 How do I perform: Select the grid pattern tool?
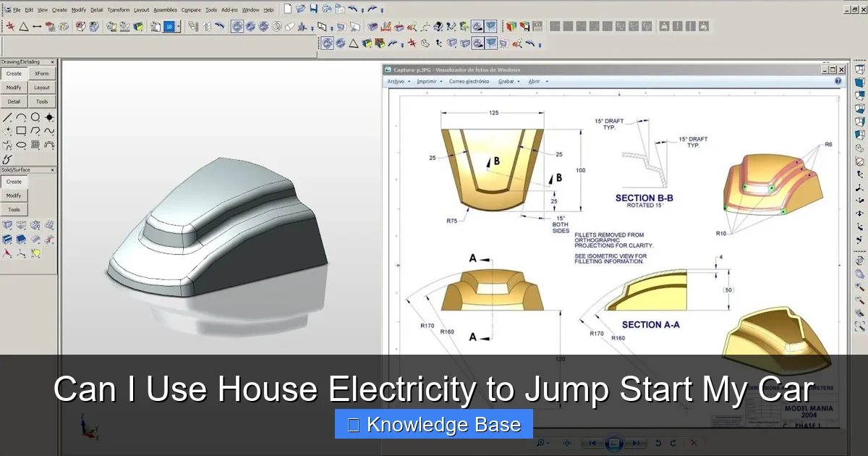pos(35,144)
